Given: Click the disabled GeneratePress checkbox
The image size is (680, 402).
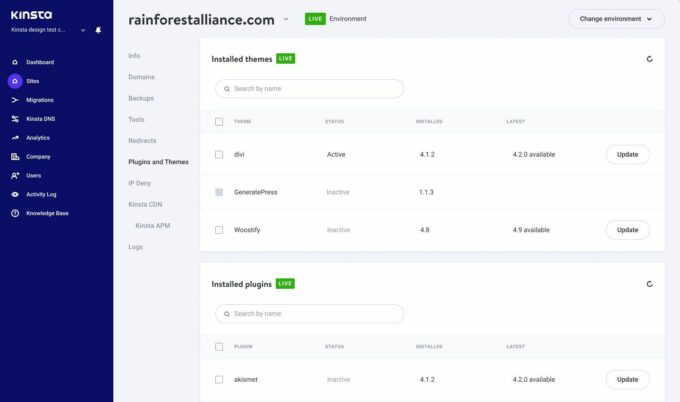Looking at the screenshot, I should click(219, 192).
